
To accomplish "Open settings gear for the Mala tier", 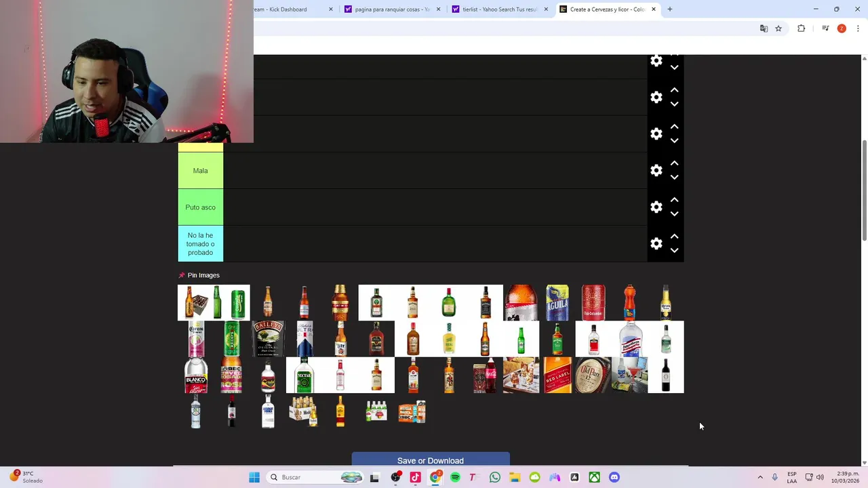I will pyautogui.click(x=656, y=171).
